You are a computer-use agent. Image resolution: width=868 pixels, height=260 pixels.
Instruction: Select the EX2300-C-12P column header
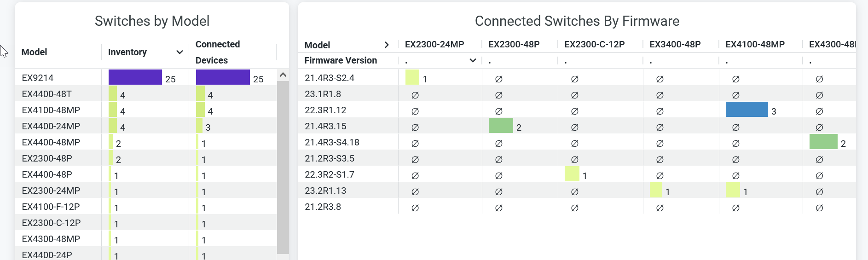(x=594, y=45)
